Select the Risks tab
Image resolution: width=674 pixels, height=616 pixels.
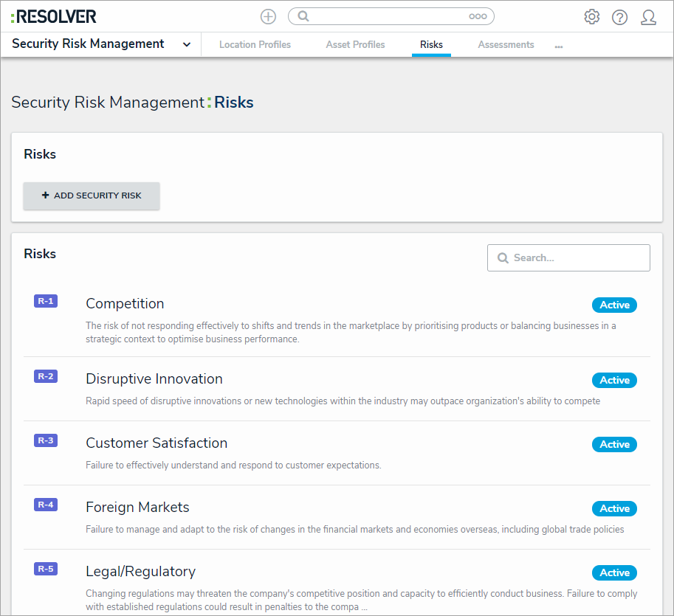(431, 45)
